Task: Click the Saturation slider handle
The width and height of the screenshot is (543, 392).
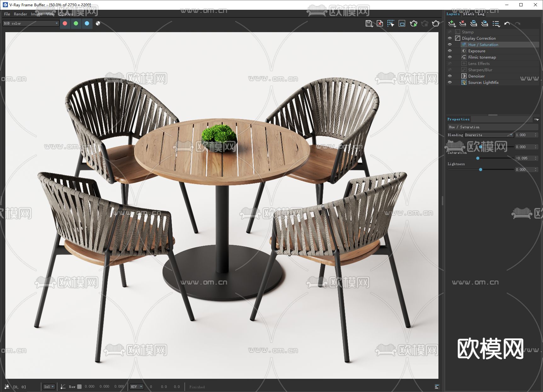Action: coord(478,158)
